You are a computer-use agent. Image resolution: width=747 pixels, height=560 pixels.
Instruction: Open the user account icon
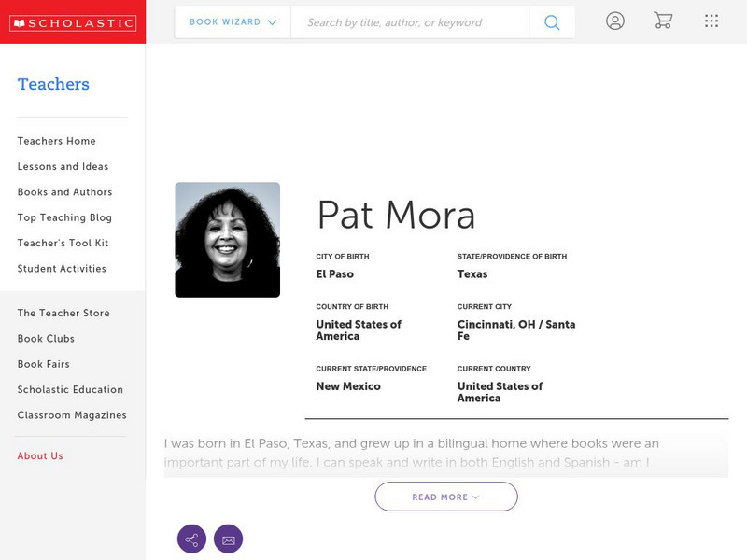pyautogui.click(x=614, y=21)
